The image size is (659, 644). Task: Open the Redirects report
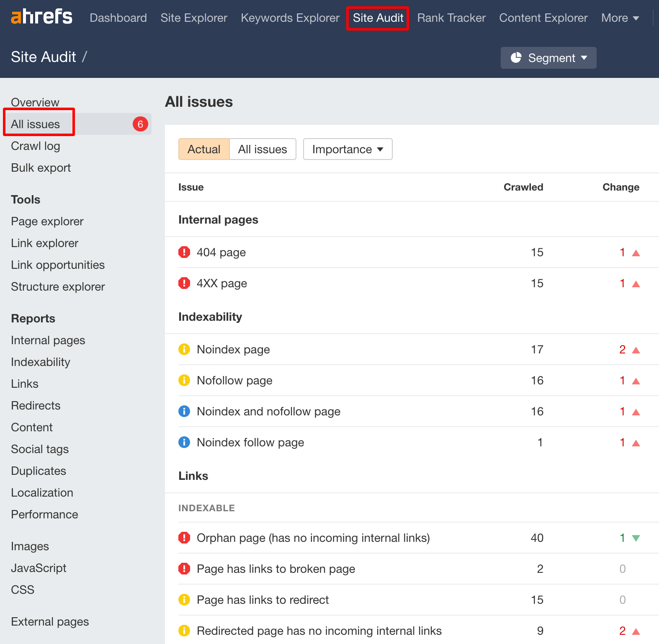click(x=36, y=405)
